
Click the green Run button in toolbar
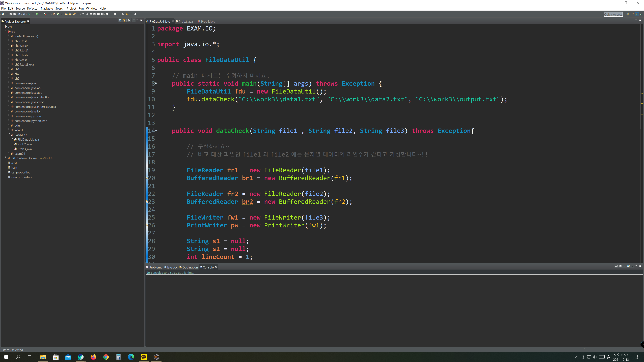tap(37, 14)
